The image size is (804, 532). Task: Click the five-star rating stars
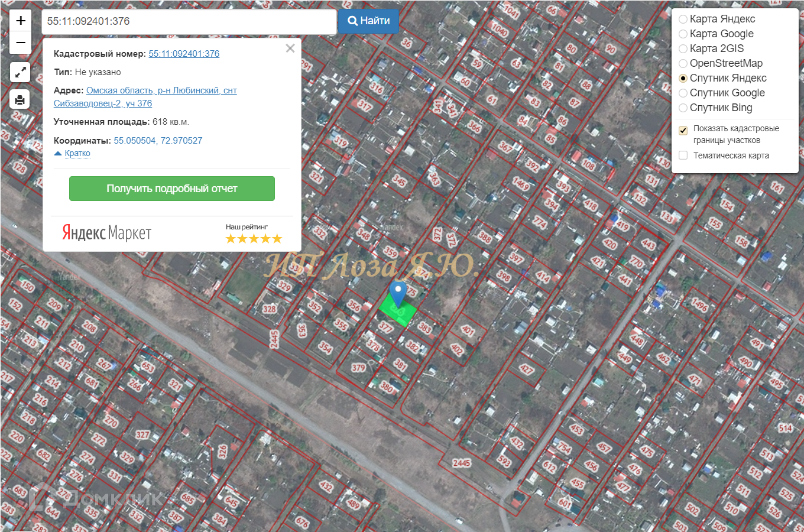point(254,239)
